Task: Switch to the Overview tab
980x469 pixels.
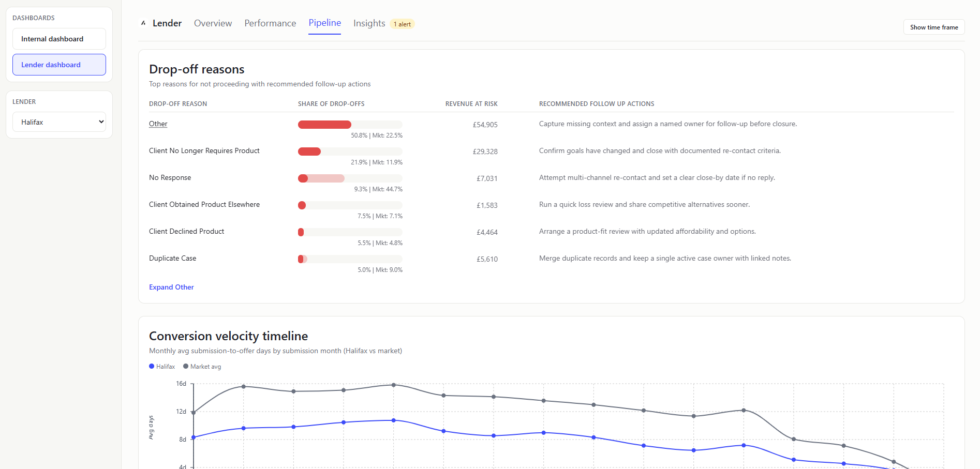Action: click(x=213, y=23)
